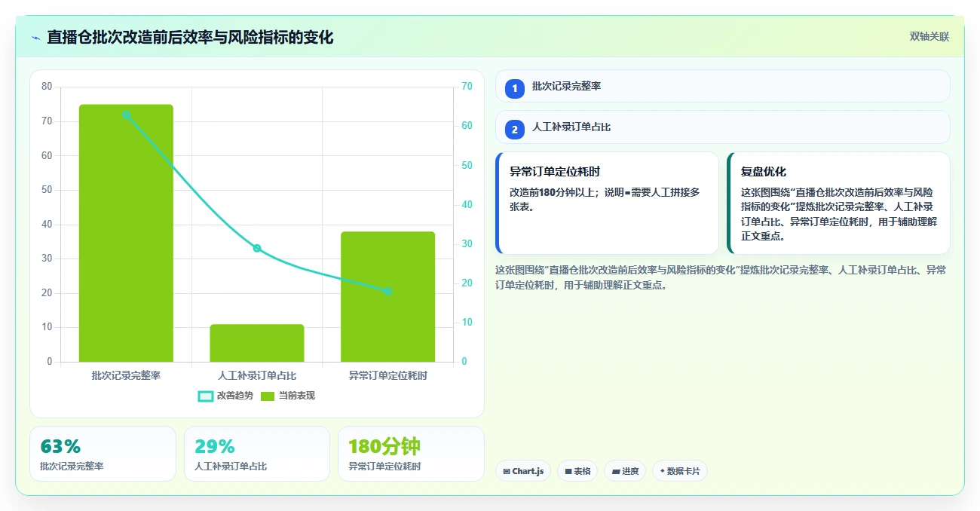Toggle the 当前表现 legend item
This screenshot has width=980, height=511.
[x=288, y=396]
